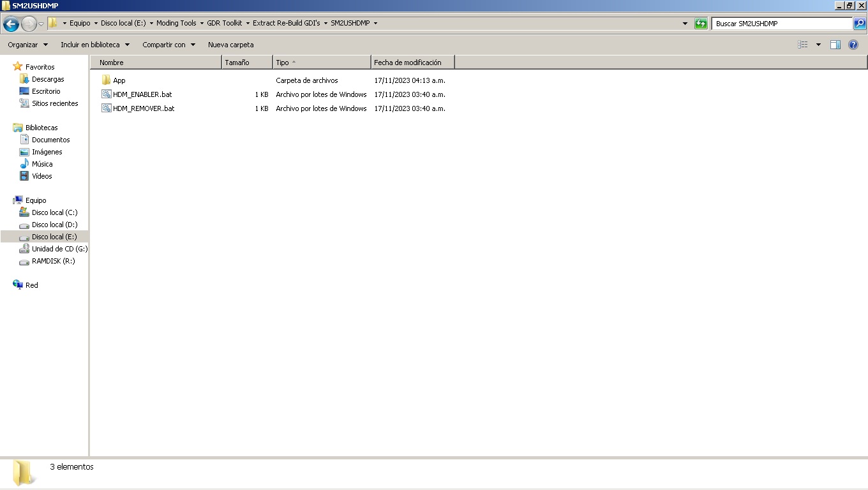Open Sitios recientes in the sidebar

click(55, 103)
